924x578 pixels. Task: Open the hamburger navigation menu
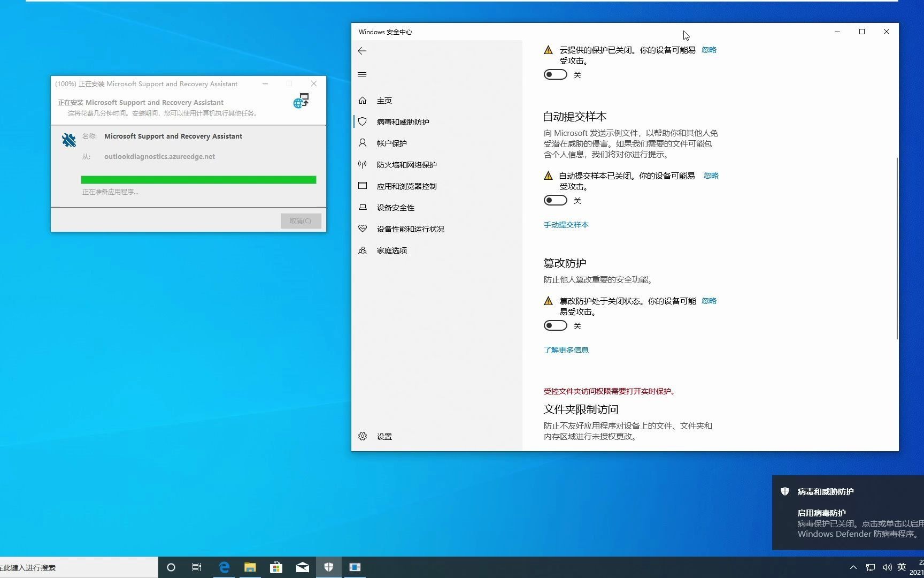click(x=362, y=74)
